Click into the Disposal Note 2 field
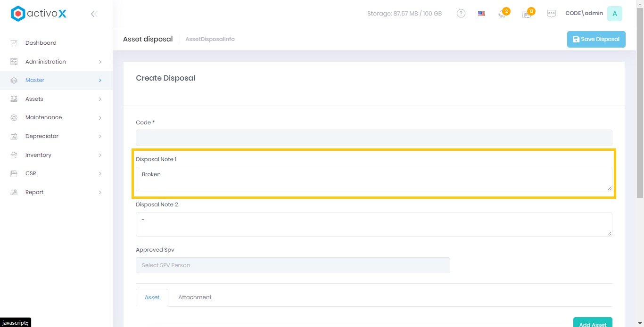 (374, 224)
